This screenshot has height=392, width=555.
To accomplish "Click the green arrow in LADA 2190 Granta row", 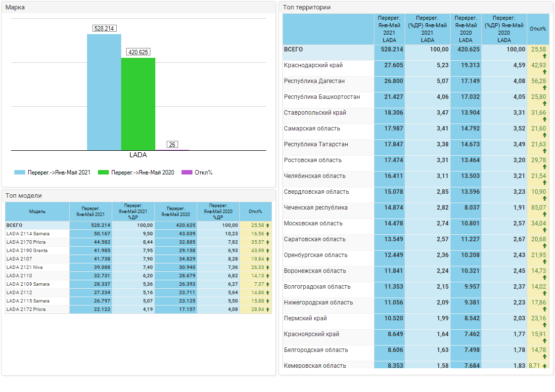I will 268,251.
